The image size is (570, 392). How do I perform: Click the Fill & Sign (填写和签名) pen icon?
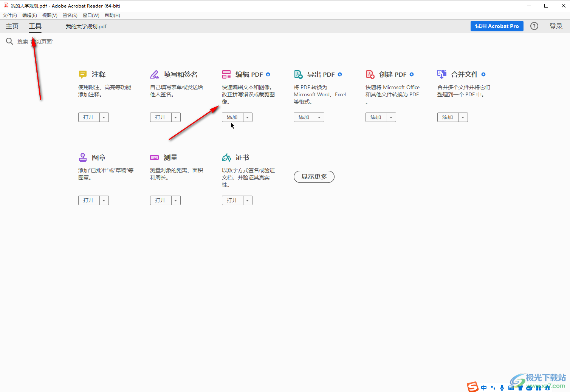(x=155, y=74)
